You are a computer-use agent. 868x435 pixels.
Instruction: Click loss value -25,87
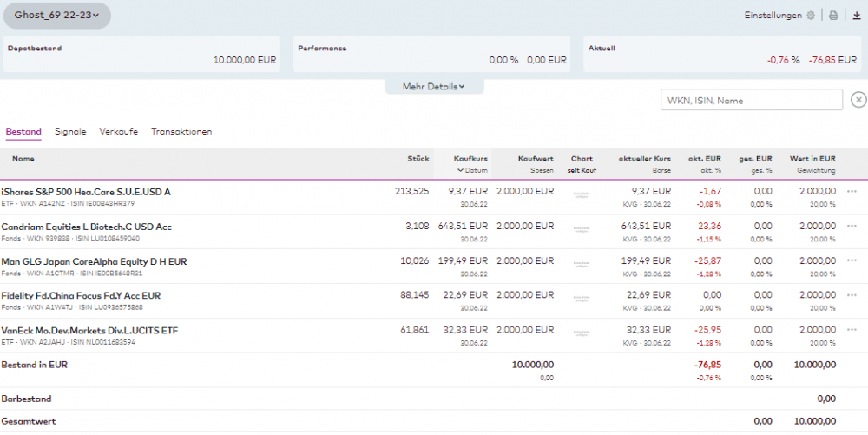[708, 260]
